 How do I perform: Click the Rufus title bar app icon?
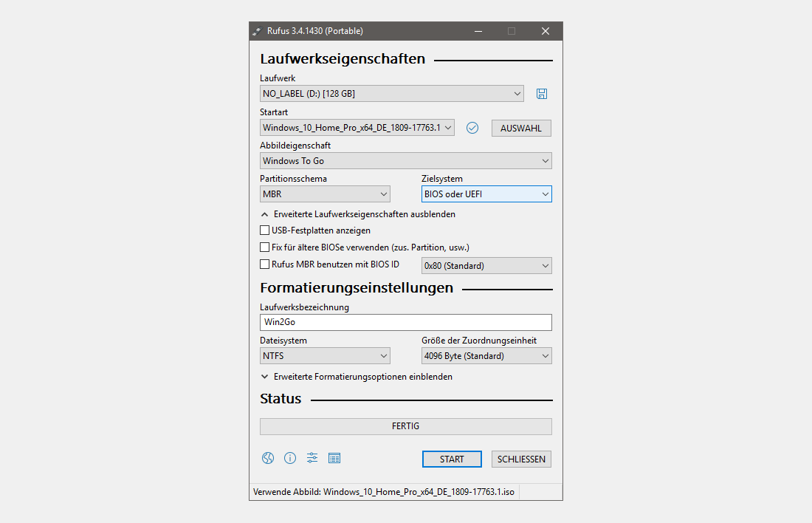258,31
